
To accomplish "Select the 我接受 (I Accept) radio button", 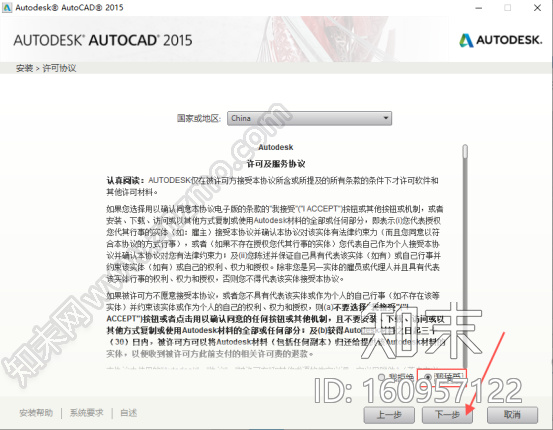I will pos(428,377).
